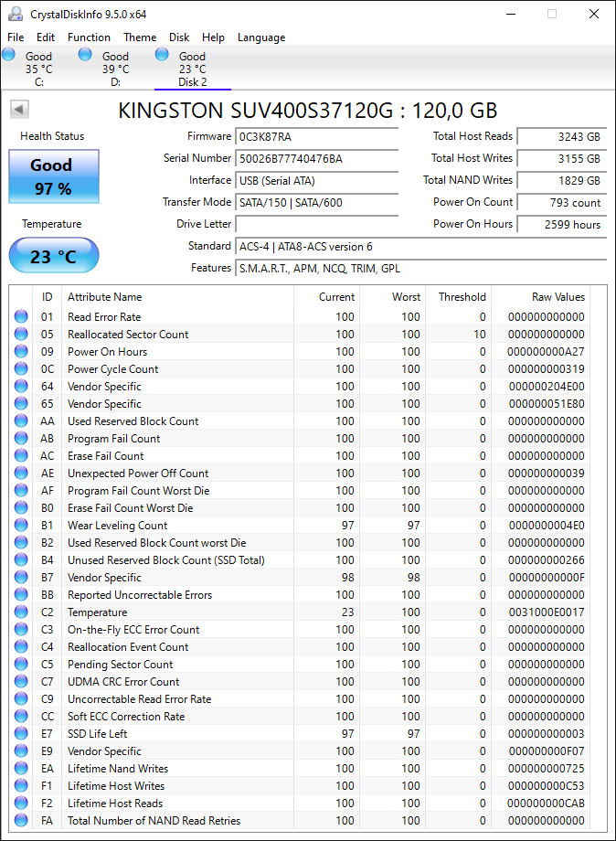616x841 pixels.
Task: Click status orb for Pending Sector Count
Action: coord(21,664)
